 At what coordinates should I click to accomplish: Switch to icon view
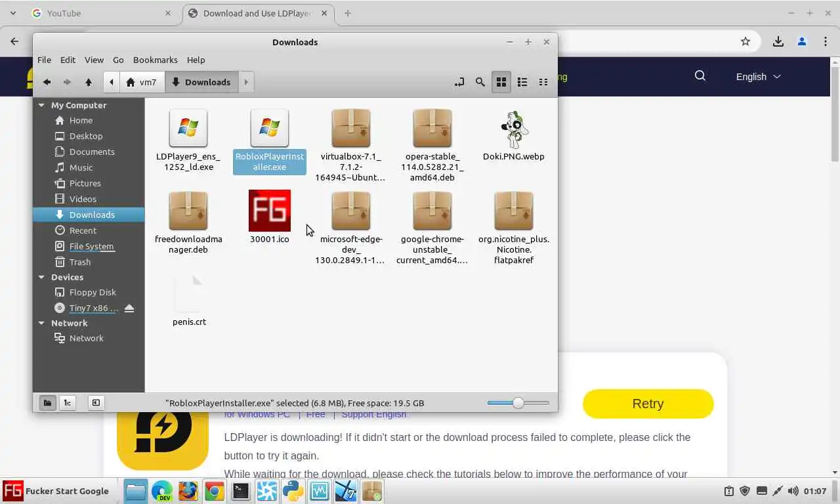coord(501,82)
